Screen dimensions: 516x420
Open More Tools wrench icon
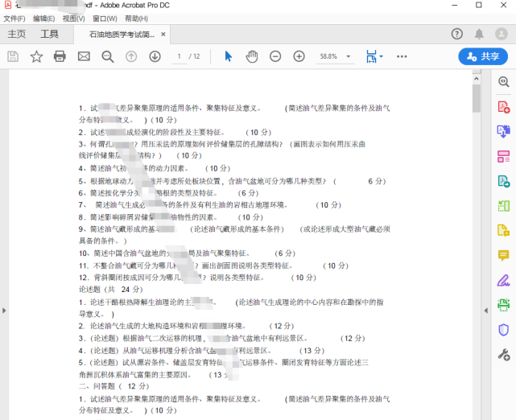click(x=503, y=355)
